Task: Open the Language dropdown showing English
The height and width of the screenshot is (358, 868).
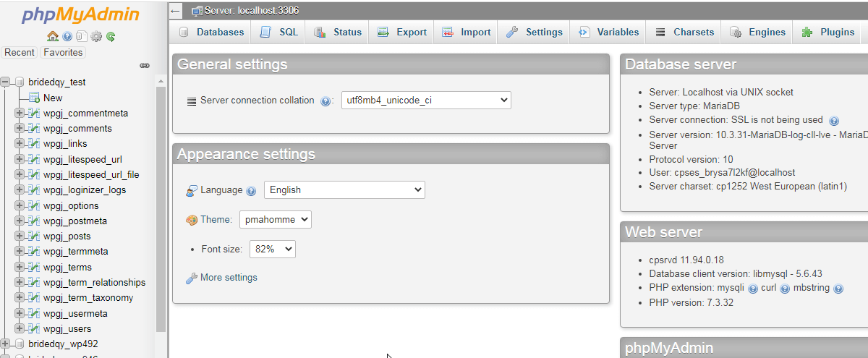Action: pos(344,189)
